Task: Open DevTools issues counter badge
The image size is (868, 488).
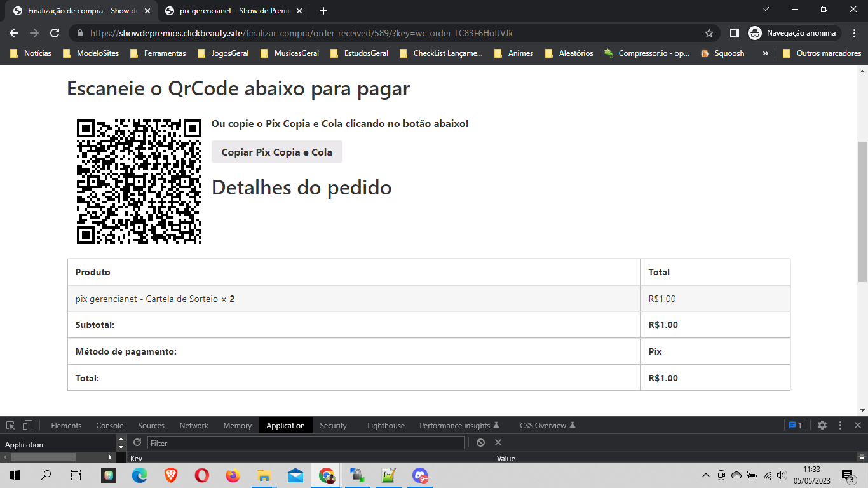Action: click(x=796, y=425)
